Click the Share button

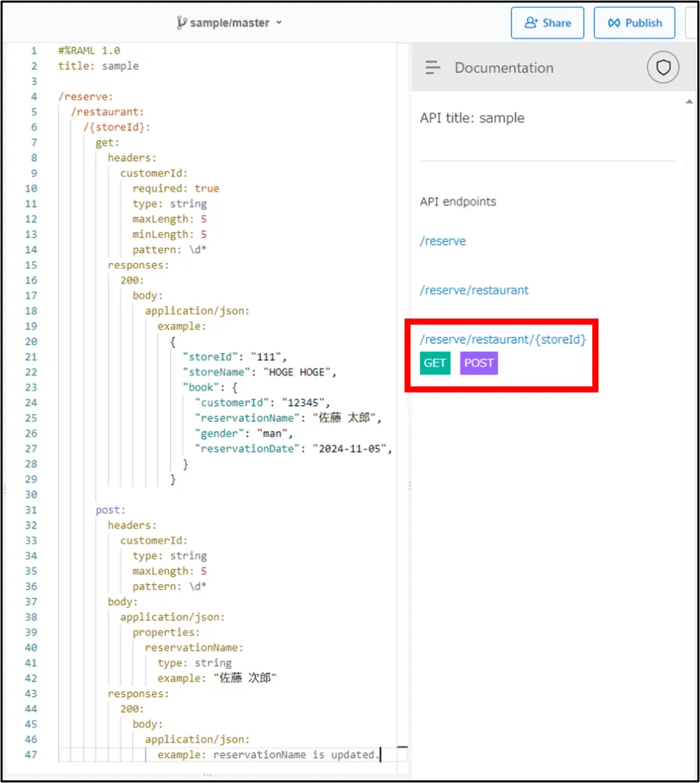coord(547,22)
